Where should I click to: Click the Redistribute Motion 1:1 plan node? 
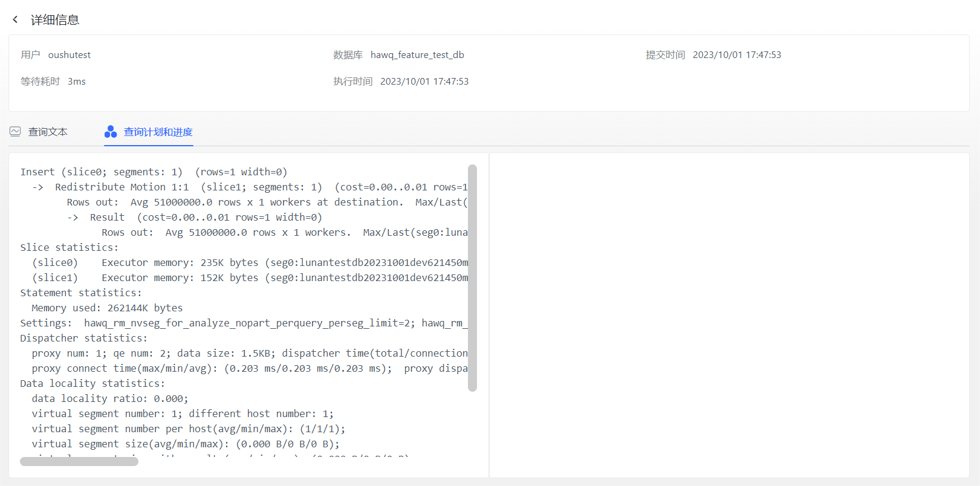point(122,187)
